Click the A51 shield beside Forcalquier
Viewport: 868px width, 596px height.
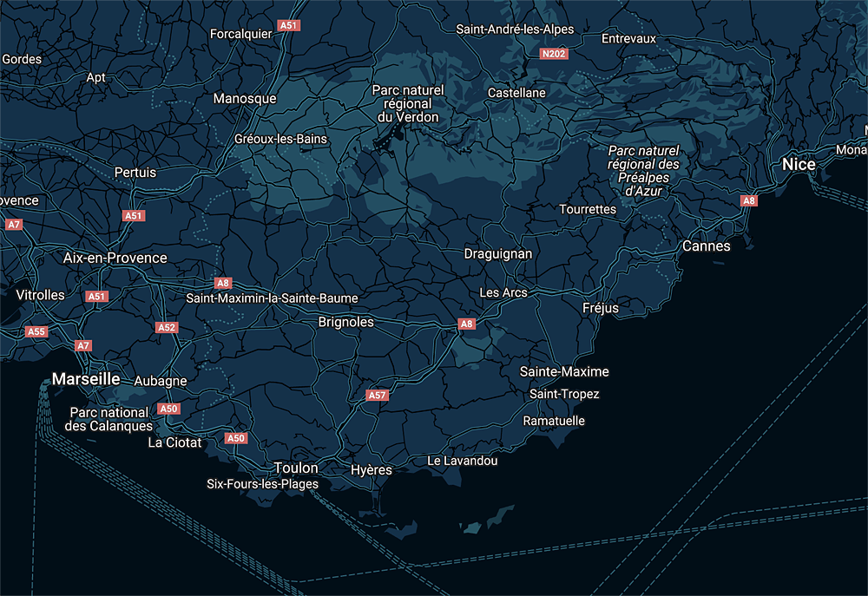[x=288, y=26]
